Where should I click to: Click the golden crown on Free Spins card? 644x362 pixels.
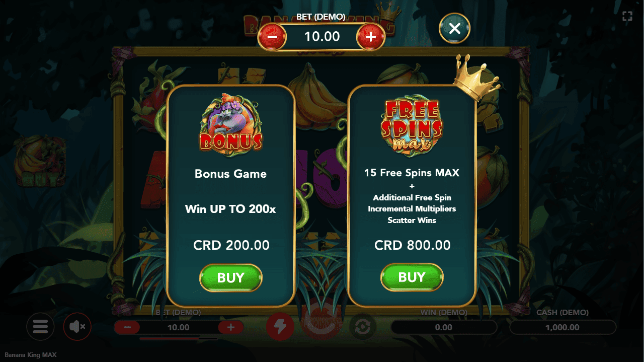pos(475,78)
